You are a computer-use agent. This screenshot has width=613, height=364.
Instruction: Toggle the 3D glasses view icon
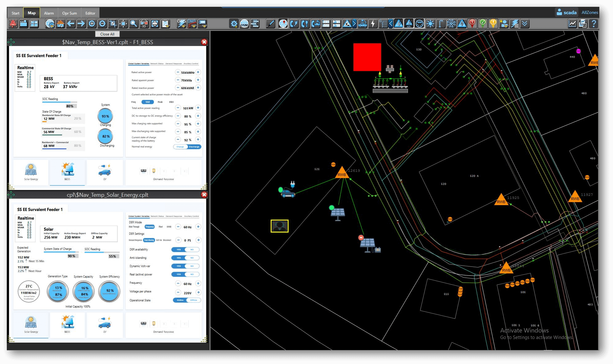[144, 24]
